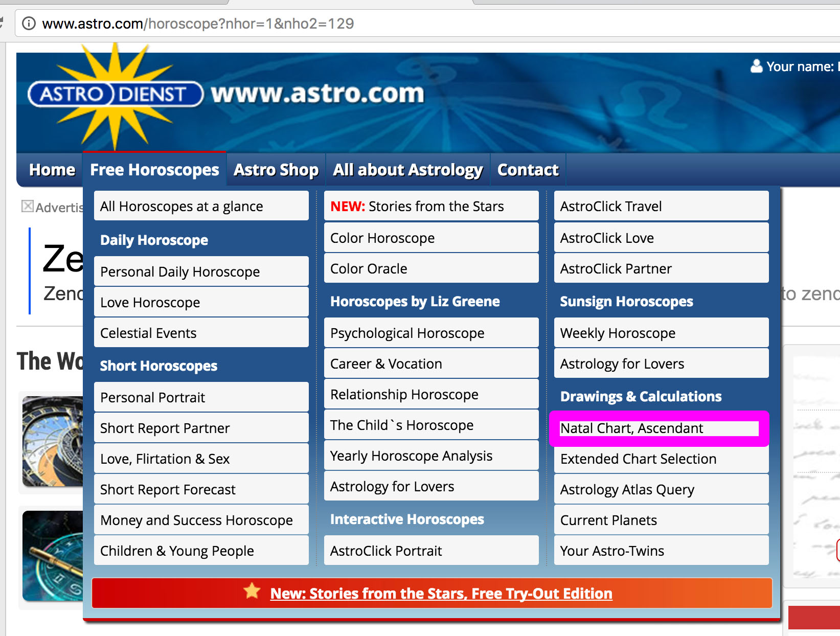Open Natal Chart, Ascendant
This screenshot has height=636, width=840.
[x=660, y=428]
